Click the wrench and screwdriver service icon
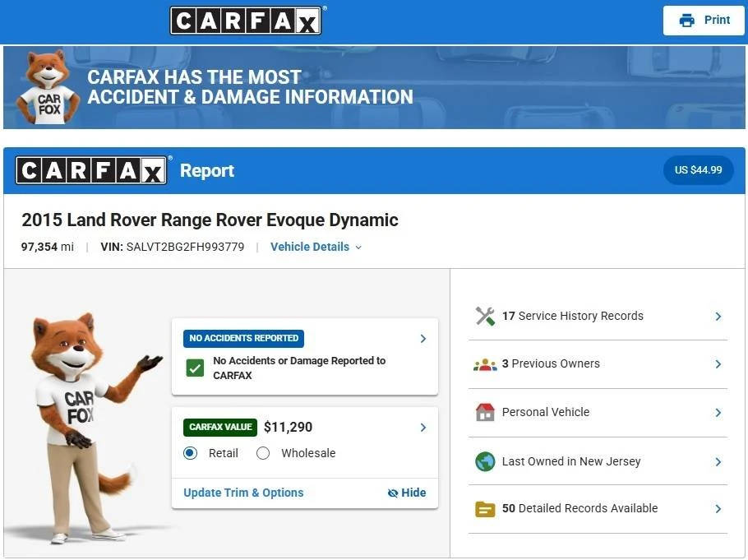Image resolution: width=748 pixels, height=560 pixels. 485,316
